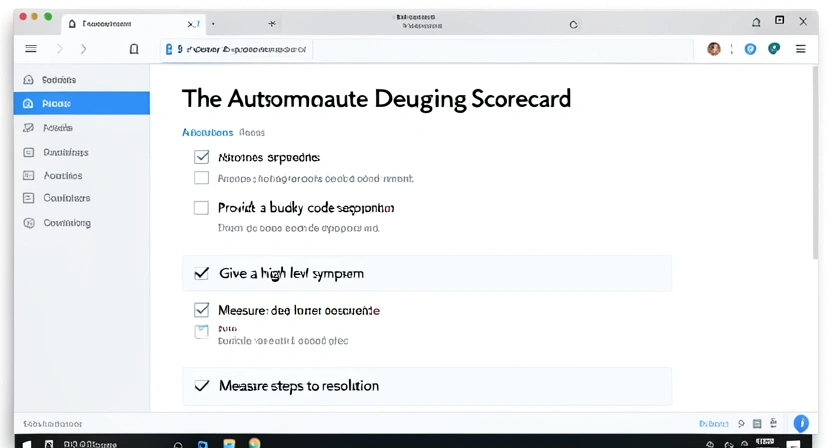Click the Measure steps to resolution text
This screenshot has height=448, width=832.
(x=299, y=386)
